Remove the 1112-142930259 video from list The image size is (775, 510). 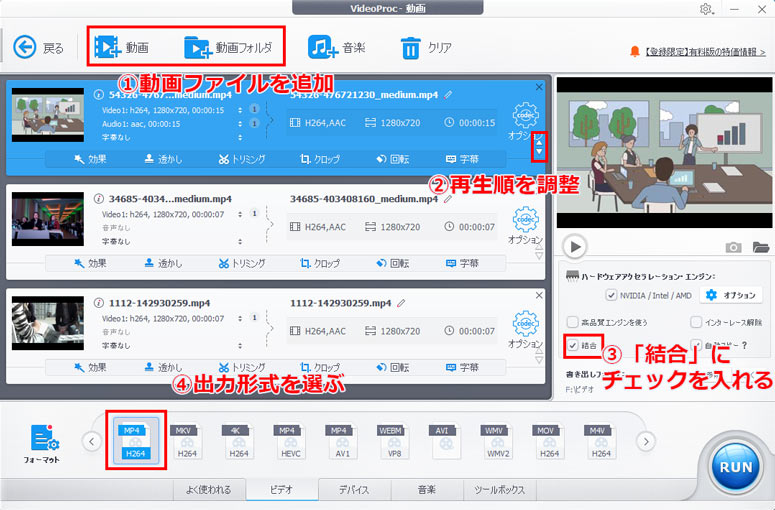pos(539,295)
